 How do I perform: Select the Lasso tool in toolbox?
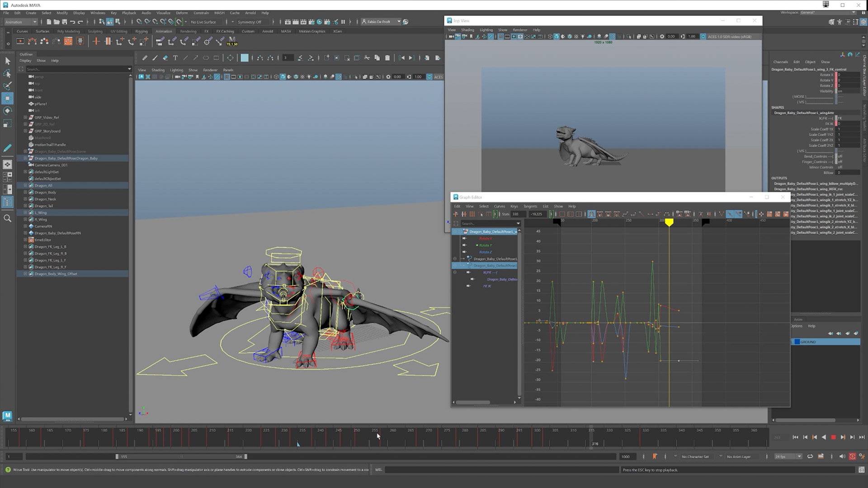[x=7, y=73]
